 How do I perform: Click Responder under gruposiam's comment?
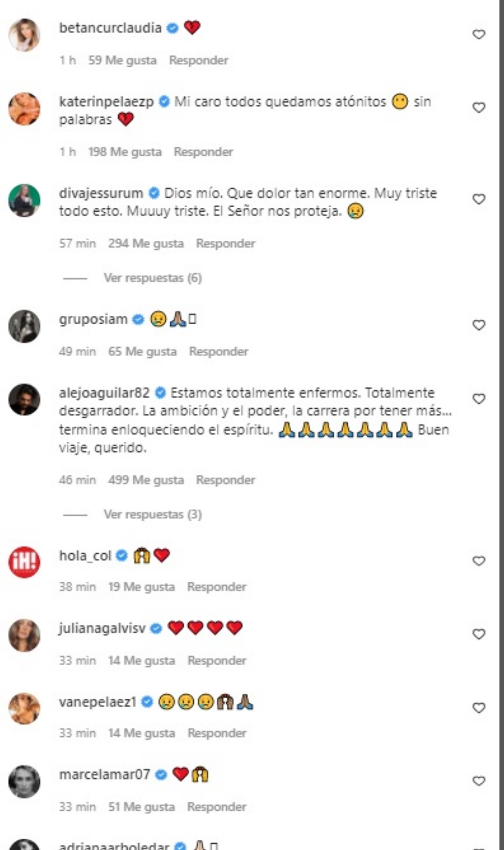coord(219,351)
